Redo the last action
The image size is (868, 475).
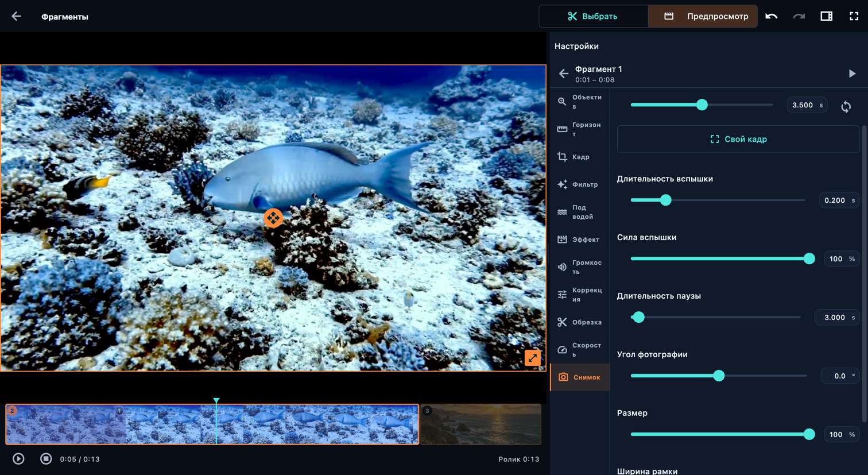click(x=799, y=16)
